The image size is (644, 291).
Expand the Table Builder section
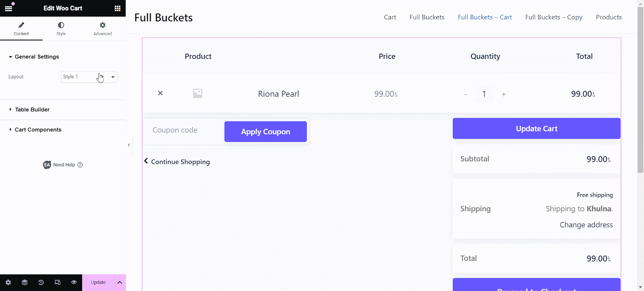(x=32, y=109)
